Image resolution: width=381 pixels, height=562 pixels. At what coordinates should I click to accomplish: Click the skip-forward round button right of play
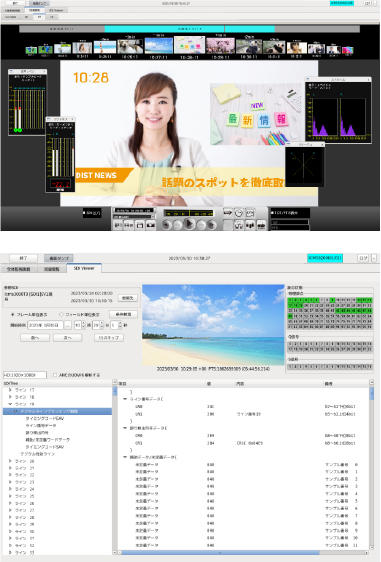pos(212,225)
